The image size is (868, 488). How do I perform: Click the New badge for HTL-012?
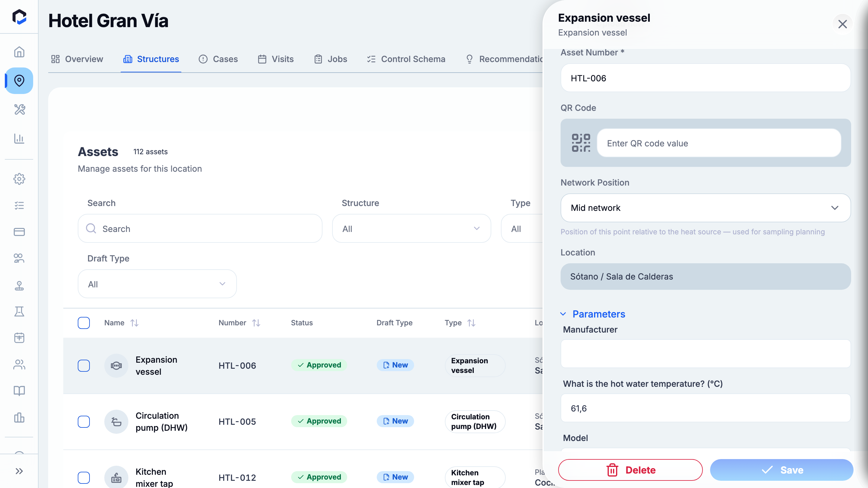(395, 477)
